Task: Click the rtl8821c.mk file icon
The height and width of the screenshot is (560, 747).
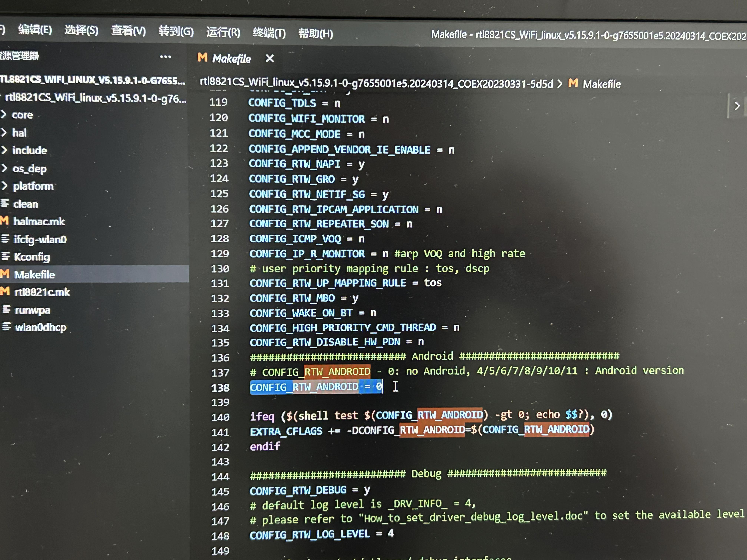Action: coord(5,291)
